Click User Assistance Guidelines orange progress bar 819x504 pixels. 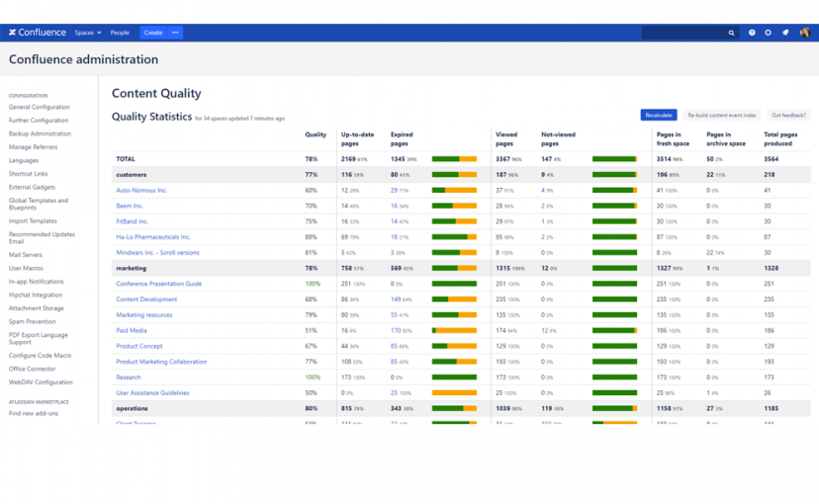click(454, 393)
